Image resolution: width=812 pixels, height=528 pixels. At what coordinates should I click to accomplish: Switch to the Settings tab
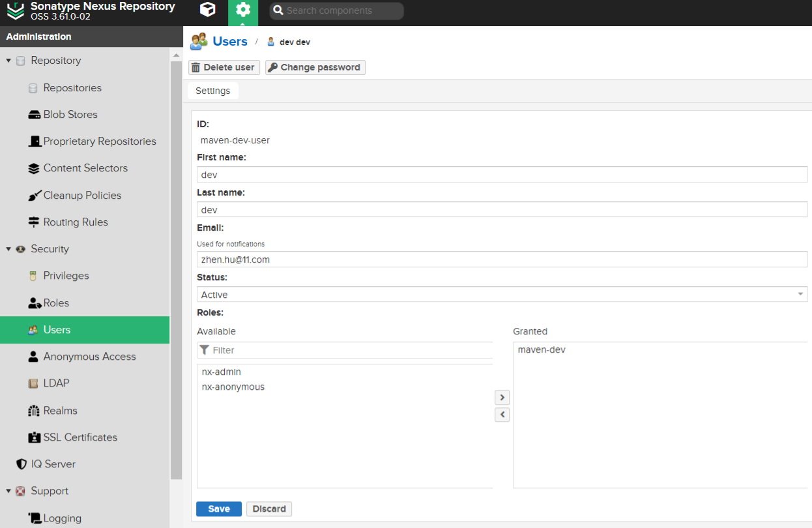[212, 91]
